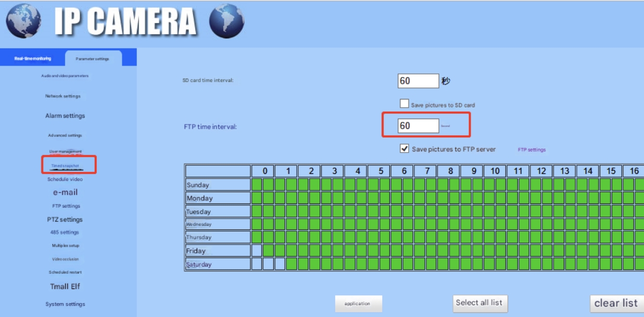Click hour 16 column header

[x=634, y=171]
